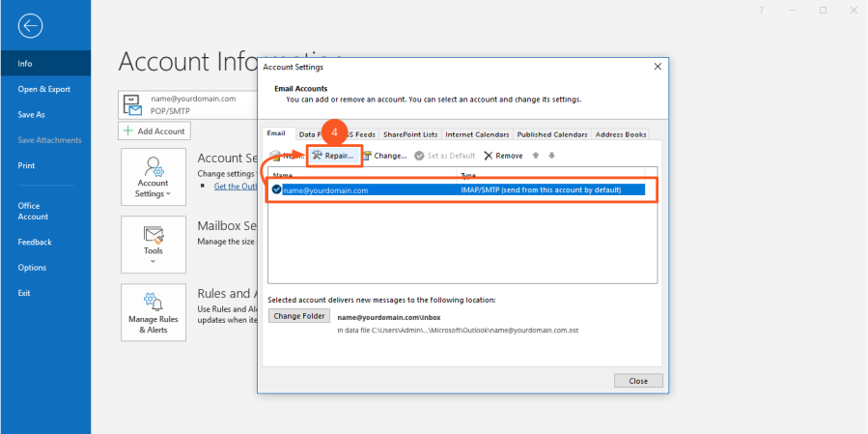Click the Close button in dialog

pyautogui.click(x=637, y=381)
